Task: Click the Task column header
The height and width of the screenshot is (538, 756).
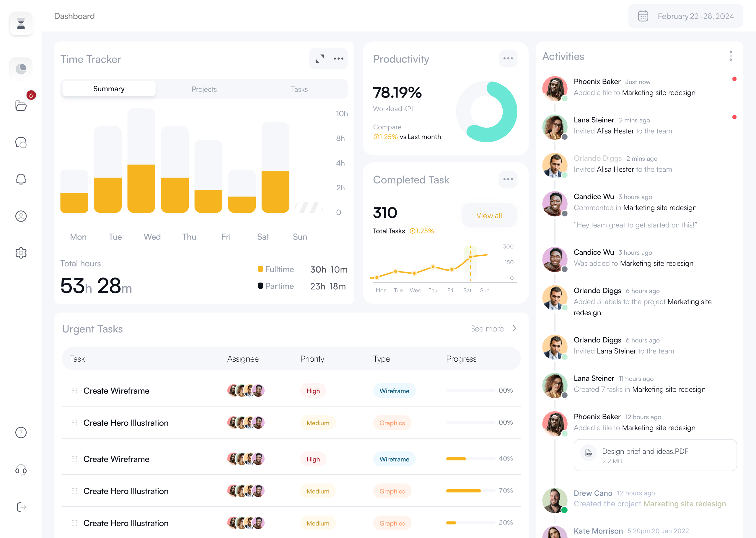Action: coord(77,359)
